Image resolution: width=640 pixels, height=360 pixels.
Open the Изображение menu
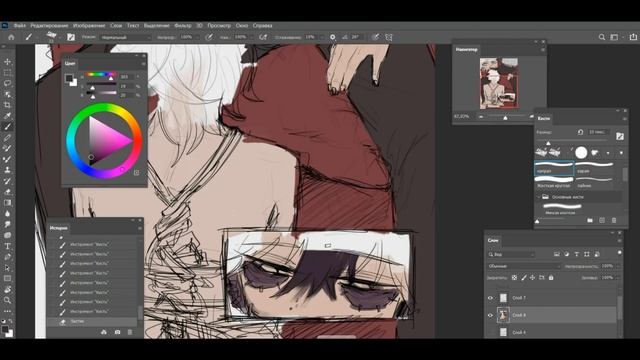coord(89,25)
